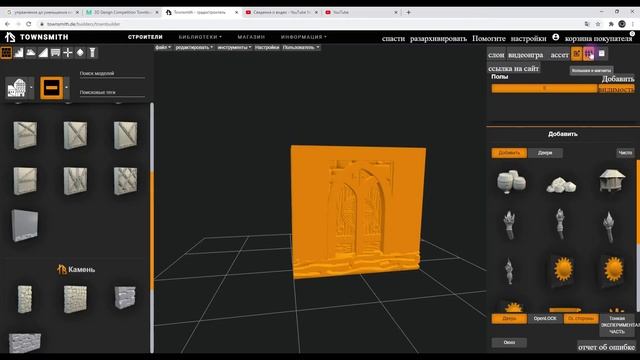Click the orange edit icon button
Viewport: 640px width, 360px height.
click(x=576, y=53)
